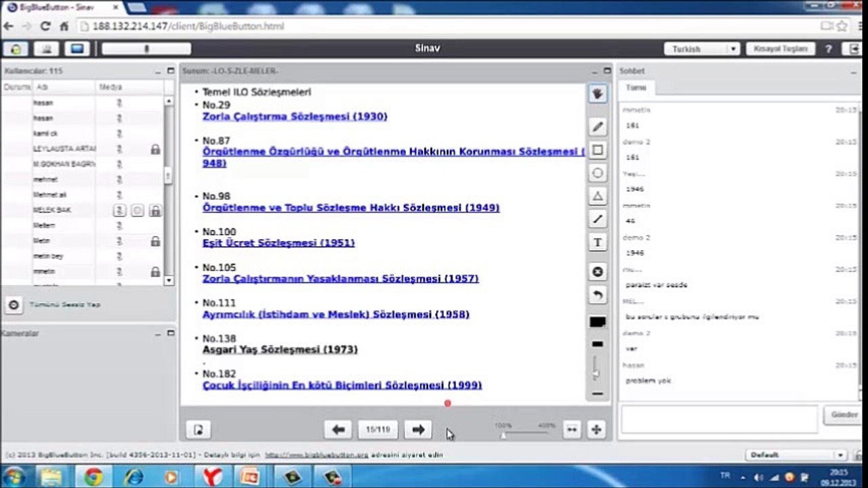Image resolution: width=868 pixels, height=488 pixels.
Task: Click the Kısayol Tuşları button
Action: tap(780, 49)
